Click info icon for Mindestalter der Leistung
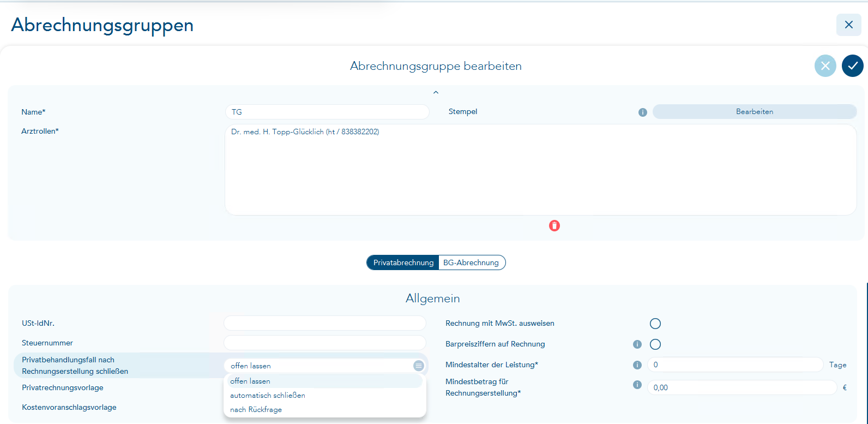 tap(637, 365)
